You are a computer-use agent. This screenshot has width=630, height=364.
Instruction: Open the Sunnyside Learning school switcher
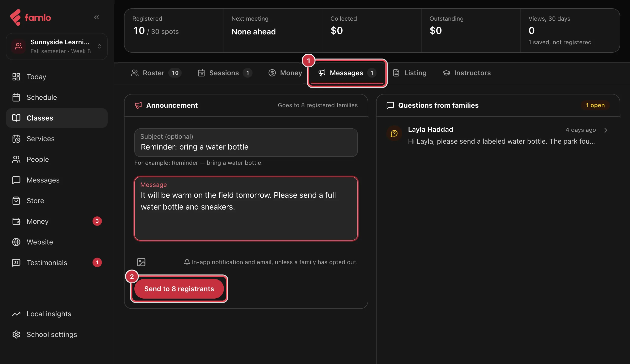pyautogui.click(x=57, y=46)
